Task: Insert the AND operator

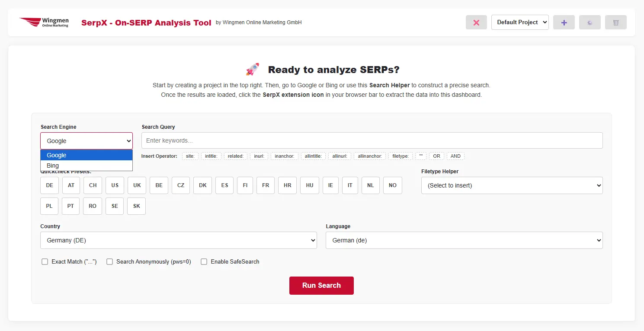Action: click(455, 156)
